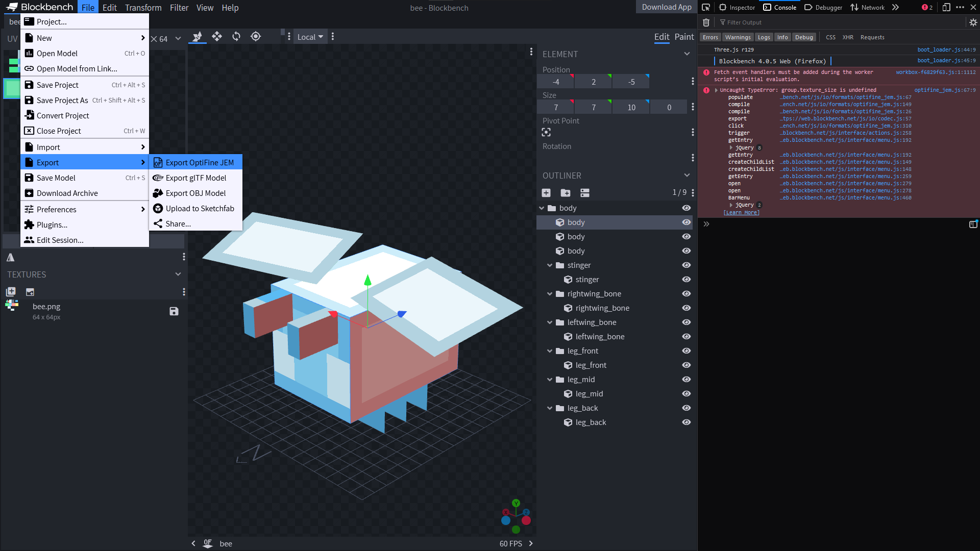This screenshot has height=551, width=980.
Task: Open the Learn More link in console
Action: point(742,212)
